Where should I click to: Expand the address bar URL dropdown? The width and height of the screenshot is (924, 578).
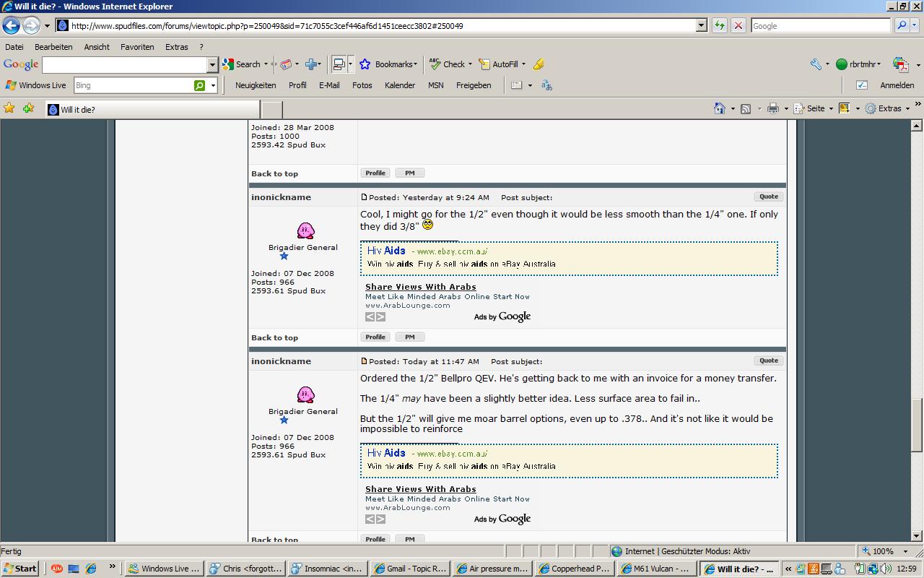[701, 25]
